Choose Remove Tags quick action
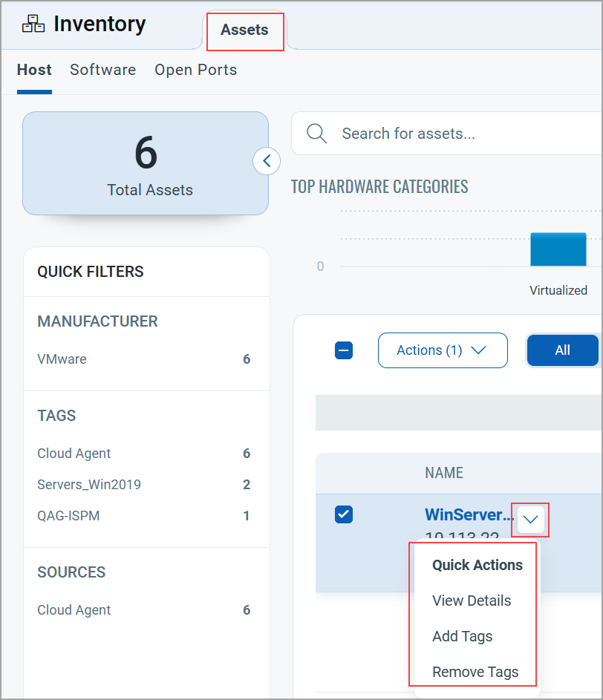The width and height of the screenshot is (603, 700). click(475, 672)
